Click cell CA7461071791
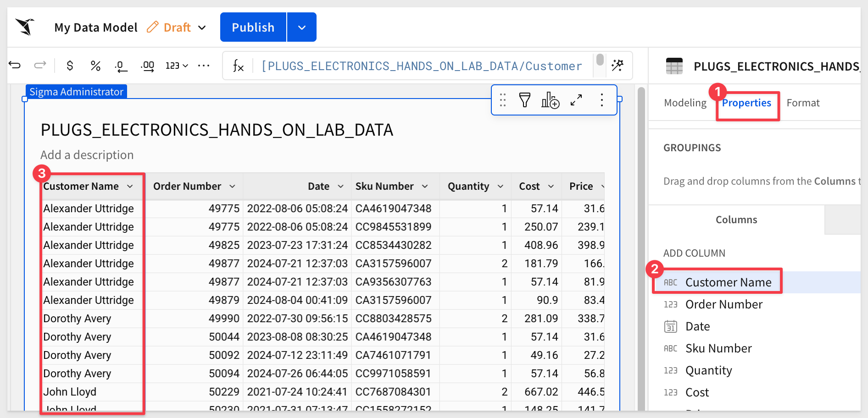This screenshot has height=418, width=868. [x=393, y=355]
